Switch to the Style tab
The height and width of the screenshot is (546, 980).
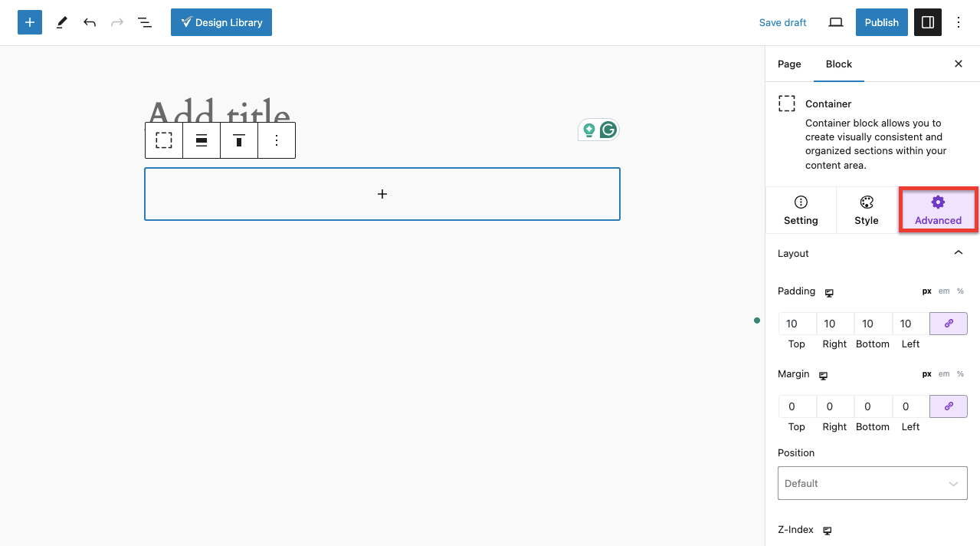[867, 209]
